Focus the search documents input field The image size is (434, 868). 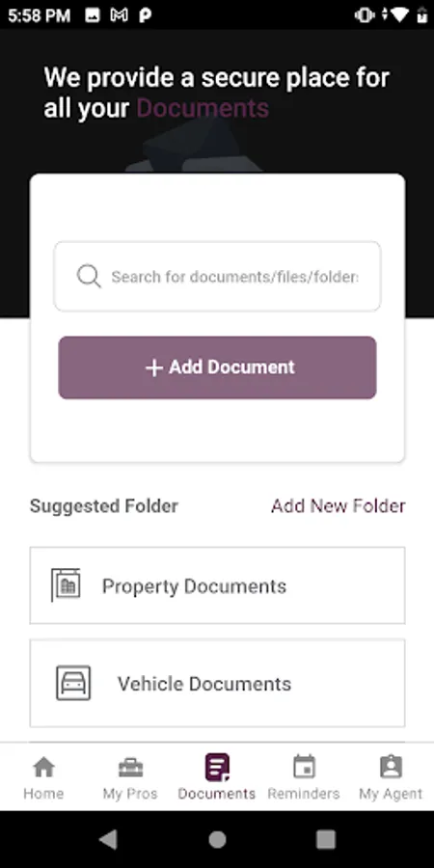[x=217, y=276]
